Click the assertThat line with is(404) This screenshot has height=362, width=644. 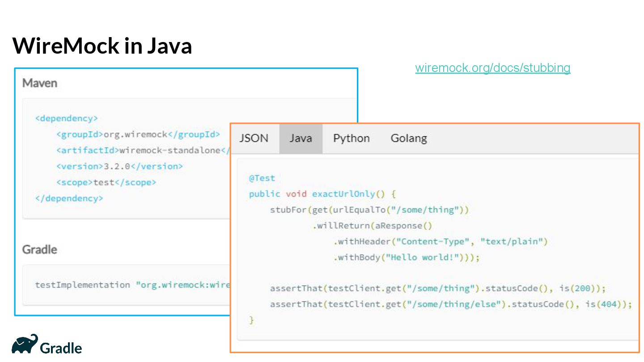451,304
